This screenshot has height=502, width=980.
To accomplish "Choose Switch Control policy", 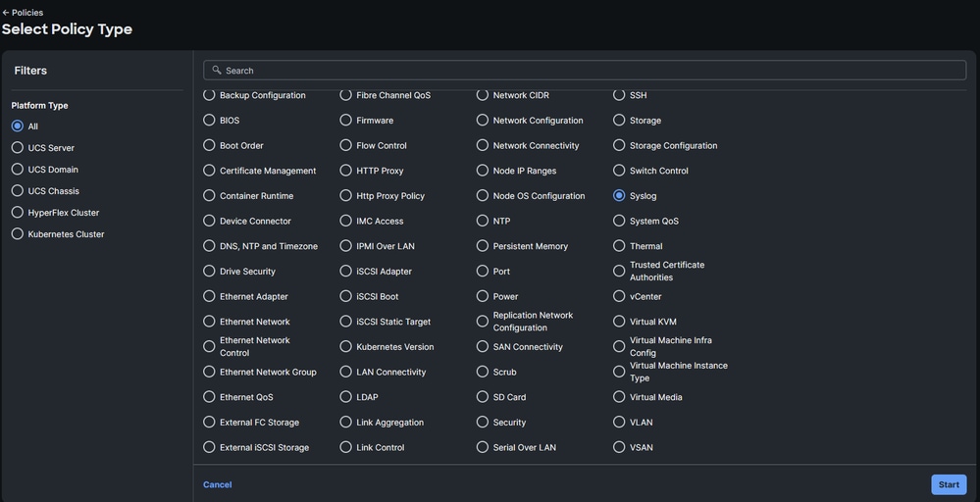I will coord(619,171).
